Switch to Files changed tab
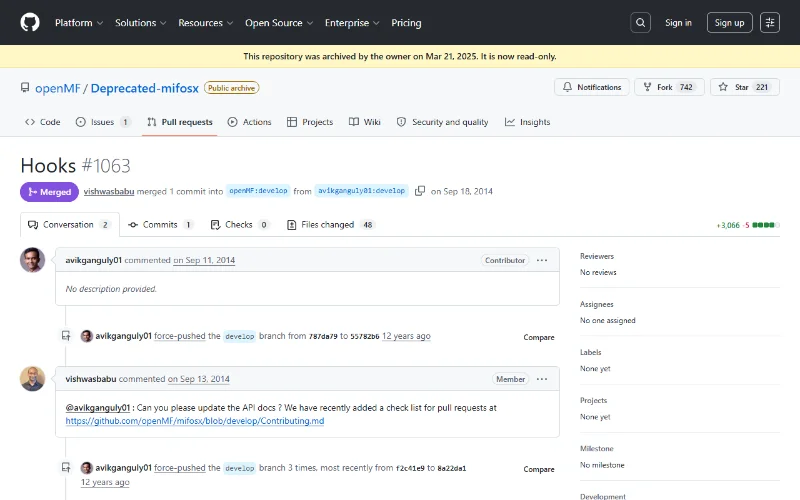Screen dimensions: 800x500 coord(331,224)
